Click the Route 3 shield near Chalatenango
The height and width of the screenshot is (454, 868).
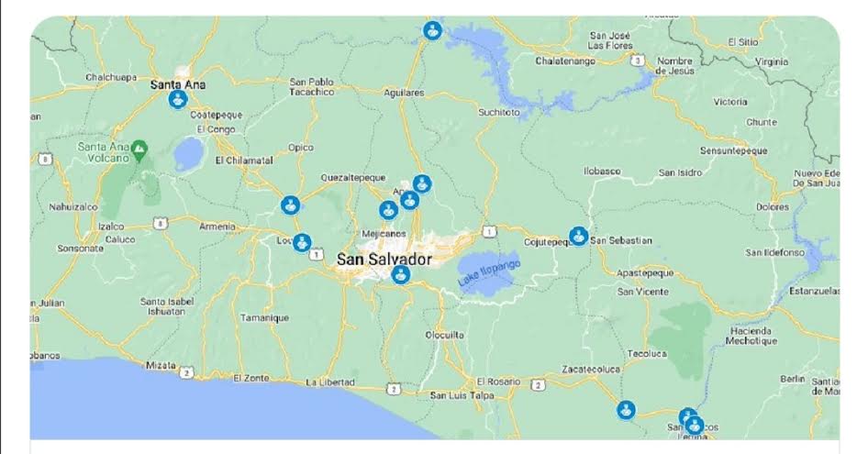click(x=639, y=61)
